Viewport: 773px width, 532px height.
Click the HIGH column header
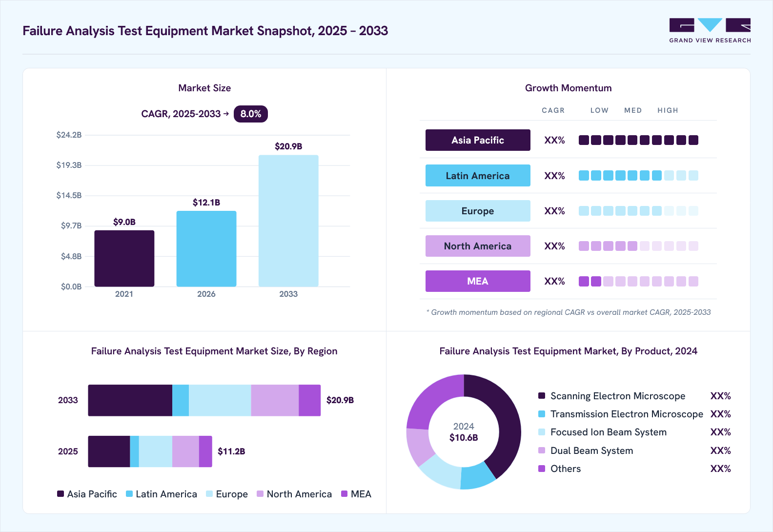[x=668, y=110]
